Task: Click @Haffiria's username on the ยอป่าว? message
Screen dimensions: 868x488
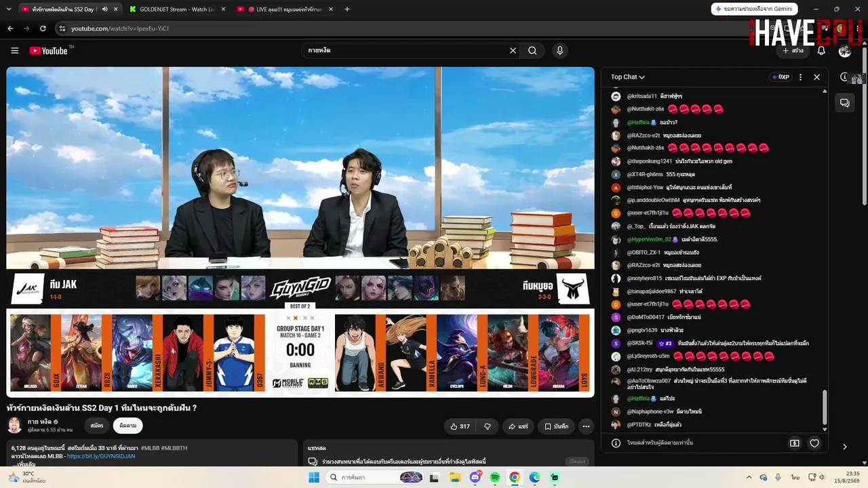Action: tap(638, 123)
